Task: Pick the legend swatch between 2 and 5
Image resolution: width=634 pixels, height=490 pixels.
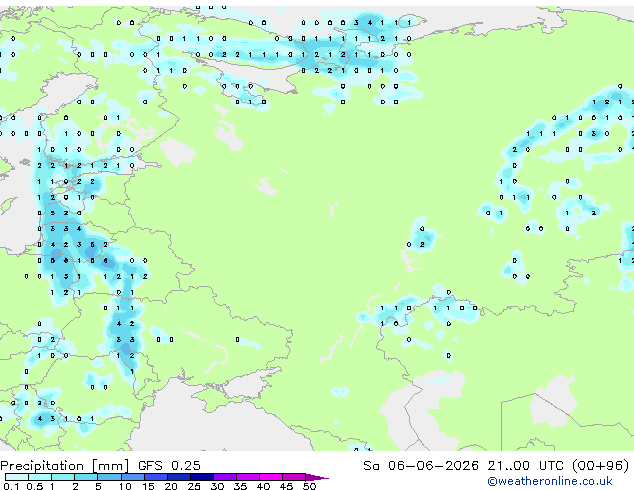Action: [x=86, y=477]
